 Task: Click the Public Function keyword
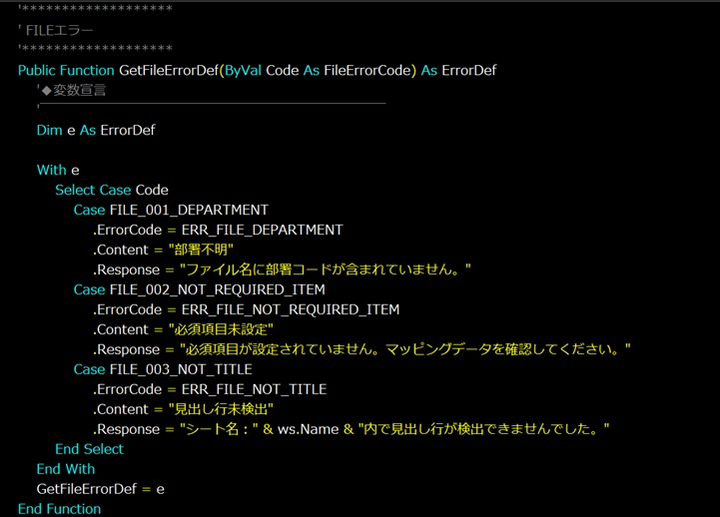tap(66, 70)
